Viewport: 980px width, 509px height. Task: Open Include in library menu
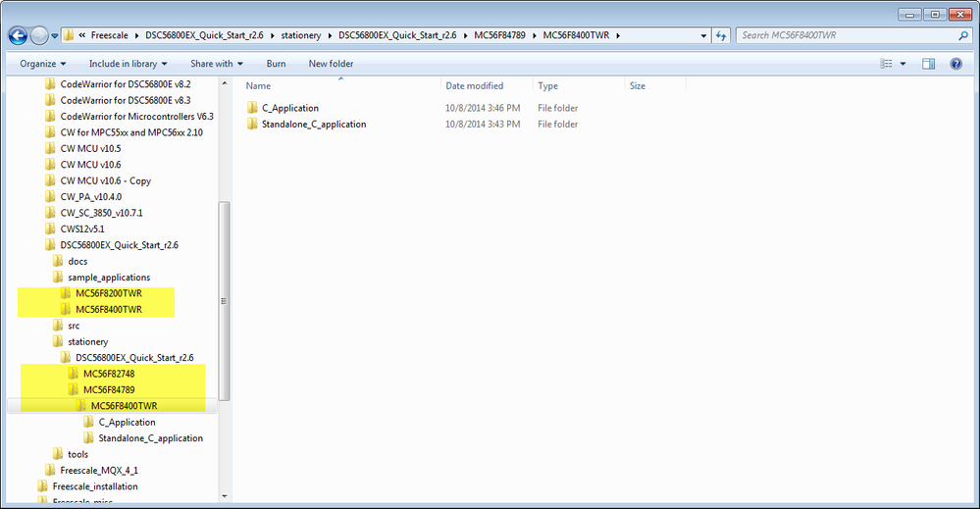pos(129,64)
